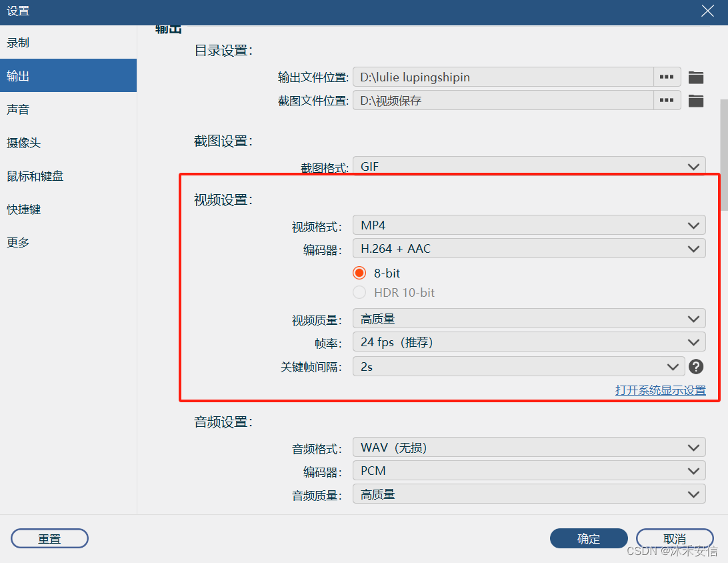Expand the 截图格式 GIF dropdown
The height and width of the screenshot is (563, 728).
pyautogui.click(x=529, y=166)
